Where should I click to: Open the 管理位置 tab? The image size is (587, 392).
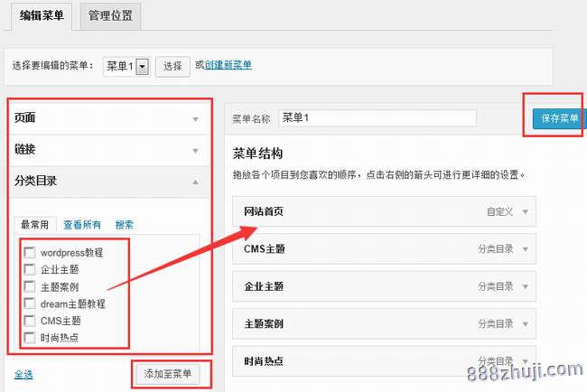tap(110, 15)
